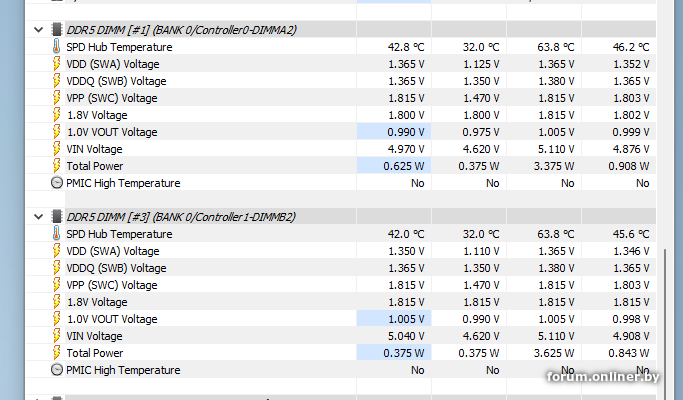Click lightning icon beside DIMM #3 Total Power
The image size is (683, 400).
click(x=56, y=353)
